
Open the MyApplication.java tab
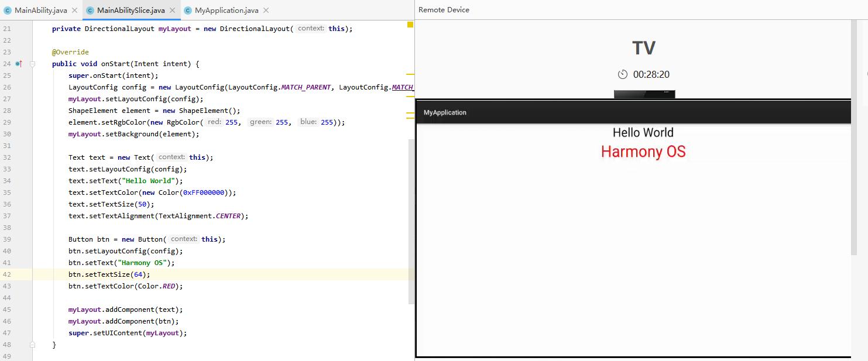[x=227, y=10]
